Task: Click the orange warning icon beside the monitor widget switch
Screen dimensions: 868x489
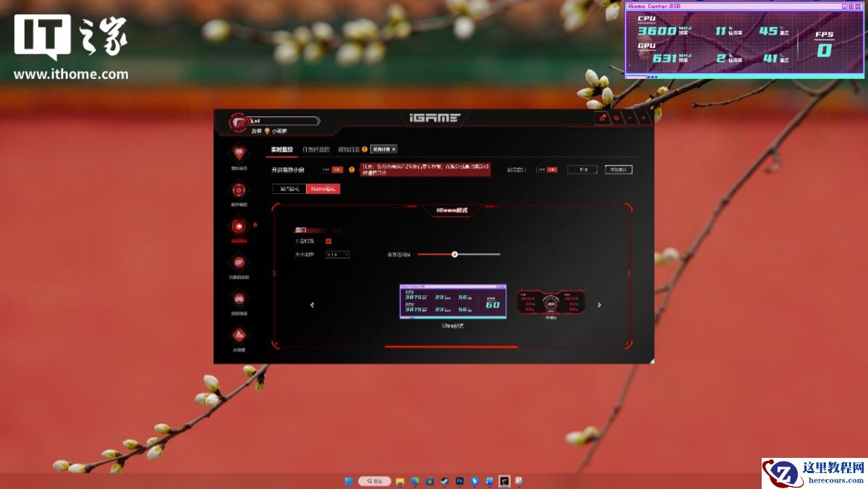Action: pyautogui.click(x=352, y=169)
